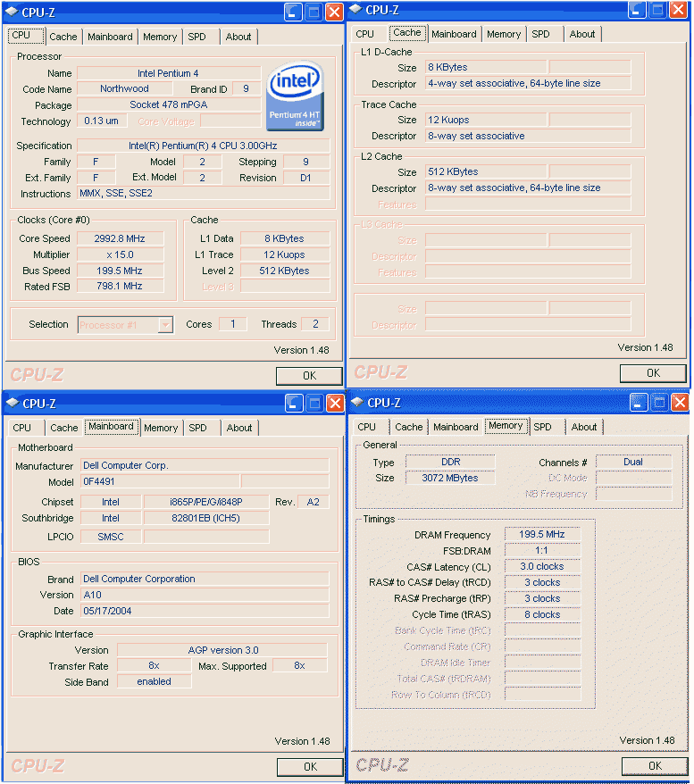
Task: Click the package value 'Socket 478 mPGA'
Action: click(169, 104)
